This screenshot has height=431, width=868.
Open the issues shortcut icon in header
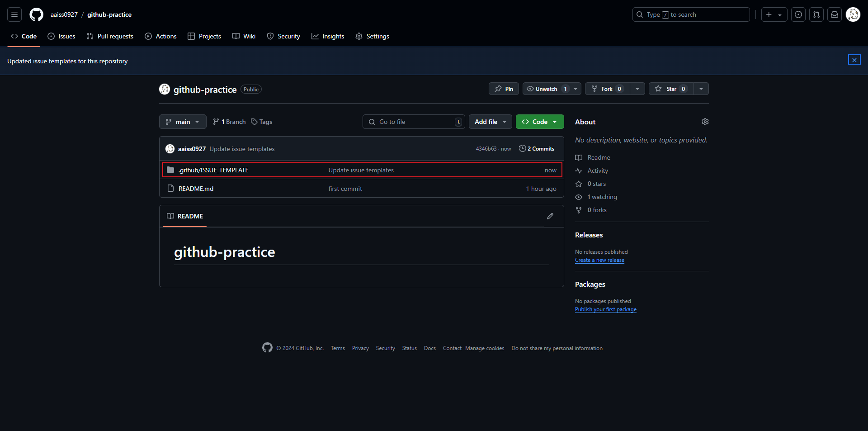click(x=798, y=14)
